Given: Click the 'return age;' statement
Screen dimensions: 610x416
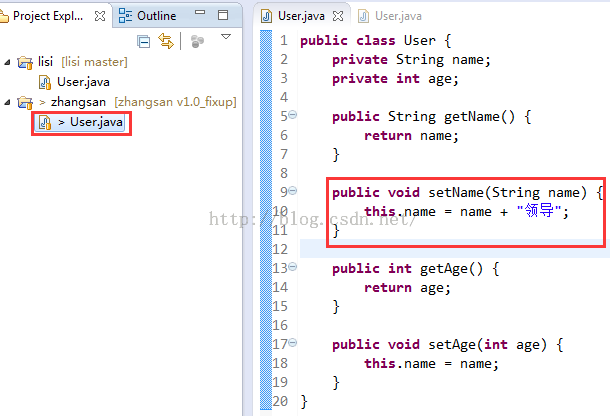Looking at the screenshot, I should [407, 288].
